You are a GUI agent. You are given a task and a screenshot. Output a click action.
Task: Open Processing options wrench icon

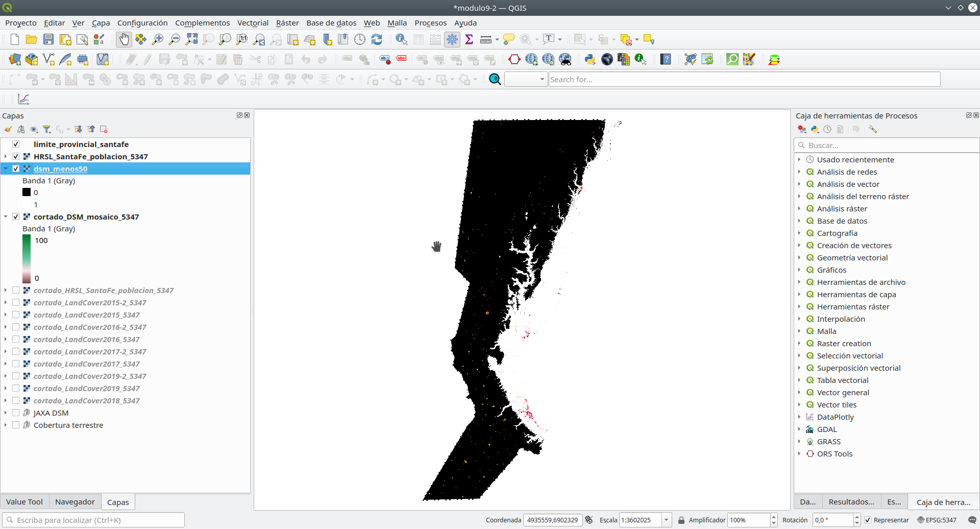pyautogui.click(x=873, y=129)
